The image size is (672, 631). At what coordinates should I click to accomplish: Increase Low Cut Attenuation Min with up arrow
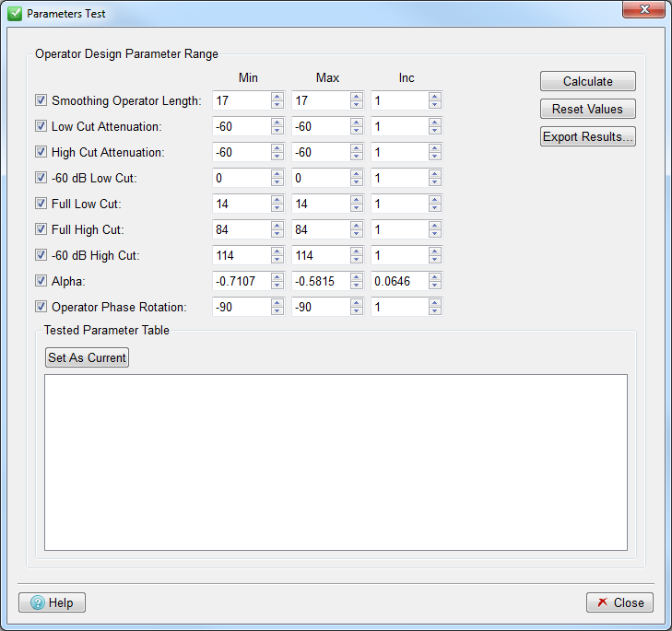[x=277, y=123]
